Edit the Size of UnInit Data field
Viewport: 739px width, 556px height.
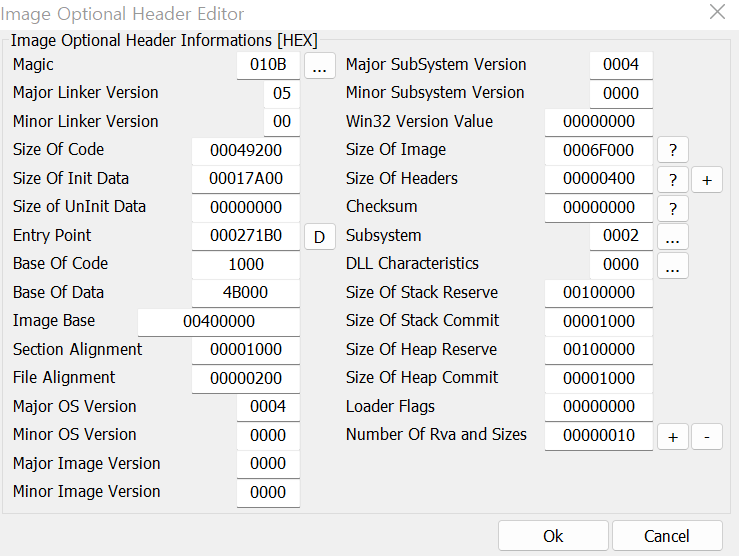coord(246,208)
